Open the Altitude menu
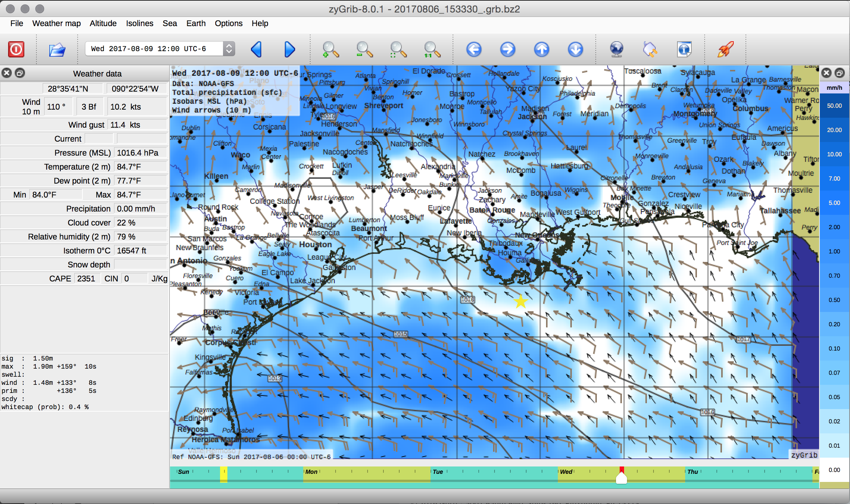Screen dimensions: 850x504 [x=103, y=23]
